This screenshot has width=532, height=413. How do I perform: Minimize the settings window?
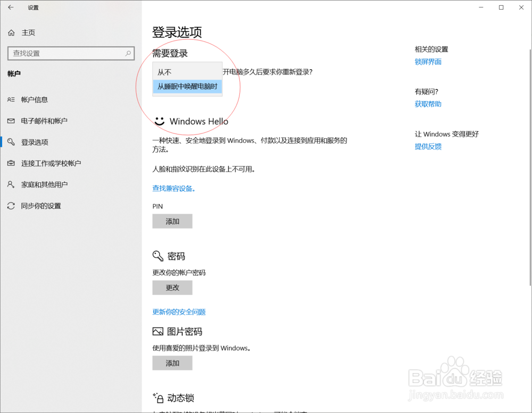point(481,7)
